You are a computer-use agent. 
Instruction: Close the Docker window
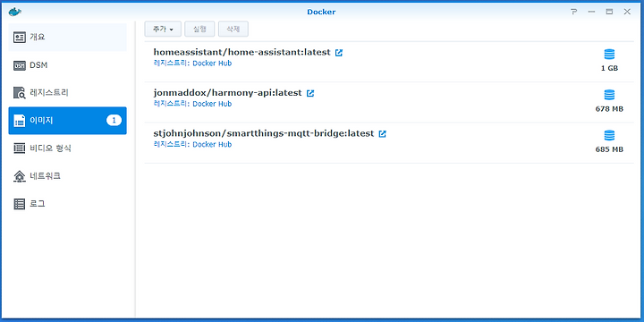click(627, 12)
